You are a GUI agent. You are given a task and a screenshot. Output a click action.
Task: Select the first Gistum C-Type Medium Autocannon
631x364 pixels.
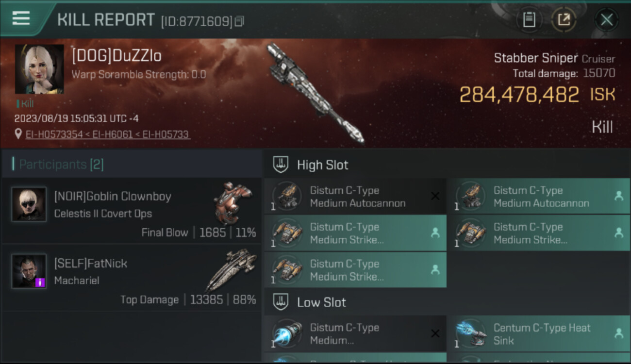coord(355,197)
